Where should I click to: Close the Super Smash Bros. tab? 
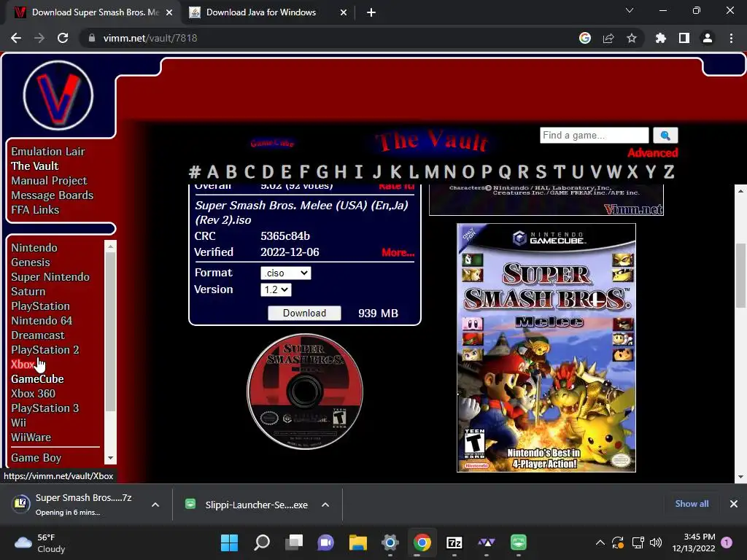pos(169,12)
